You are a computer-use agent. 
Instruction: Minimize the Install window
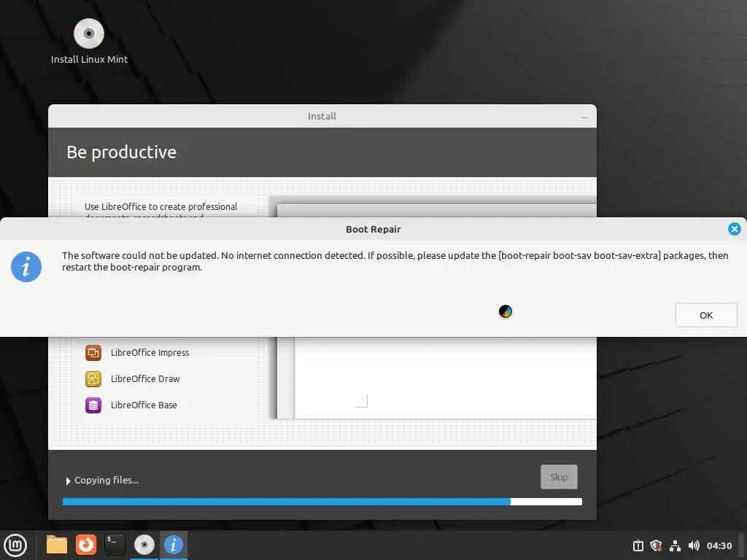pos(584,117)
